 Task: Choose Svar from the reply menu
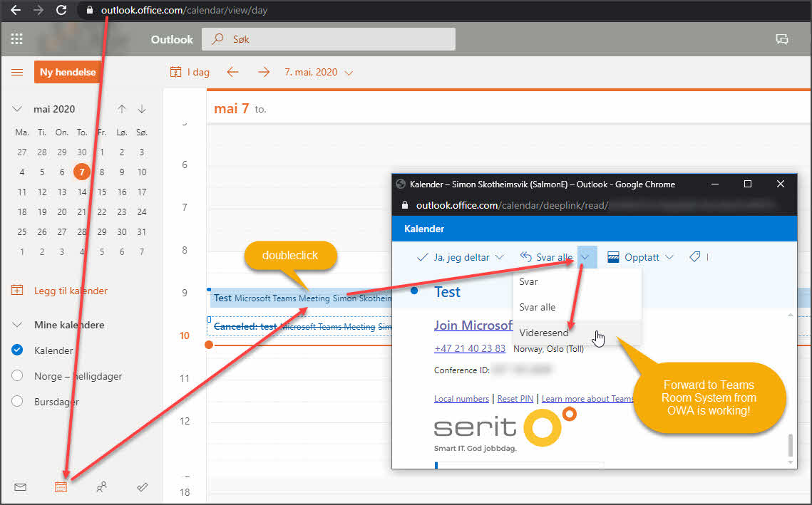click(577, 281)
